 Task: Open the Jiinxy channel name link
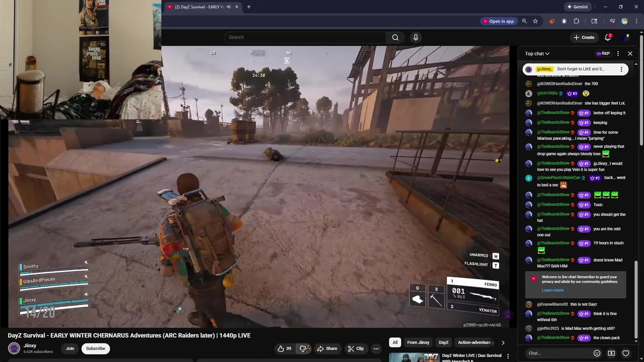point(30,345)
